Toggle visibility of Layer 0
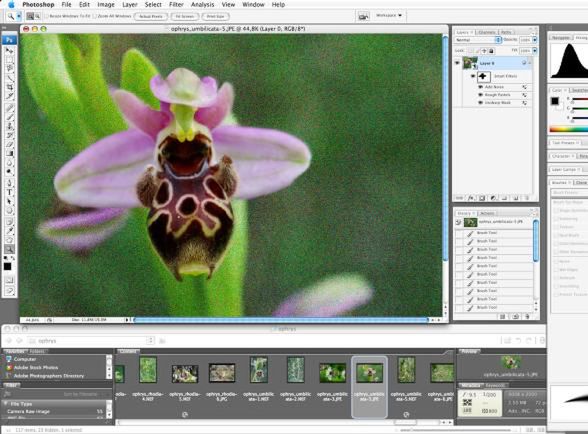588x434 pixels. click(x=457, y=63)
